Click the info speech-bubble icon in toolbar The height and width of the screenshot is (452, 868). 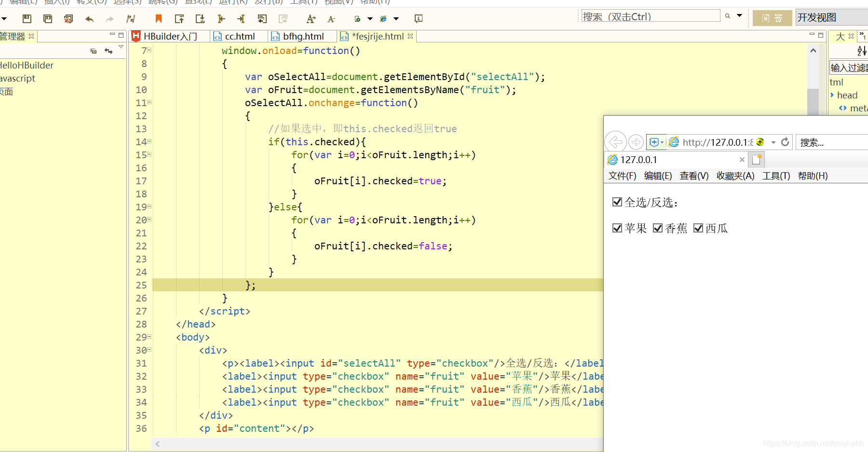click(419, 19)
